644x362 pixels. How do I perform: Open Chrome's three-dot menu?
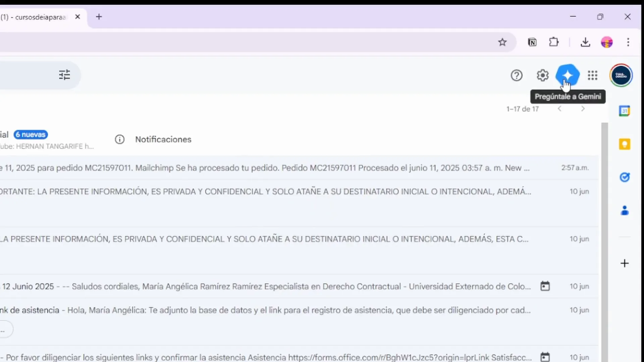(x=628, y=42)
